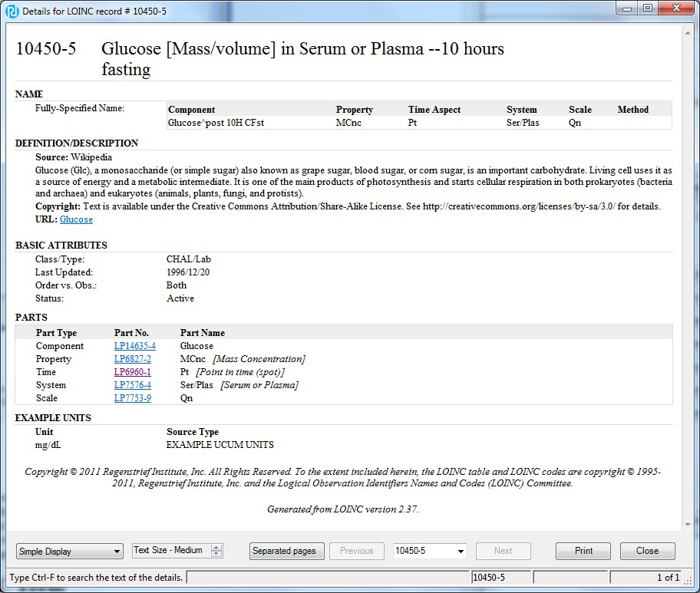Click 'EXAMPLE UCUM UNITS' source type
This screenshot has height=593, width=700.
click(x=220, y=445)
